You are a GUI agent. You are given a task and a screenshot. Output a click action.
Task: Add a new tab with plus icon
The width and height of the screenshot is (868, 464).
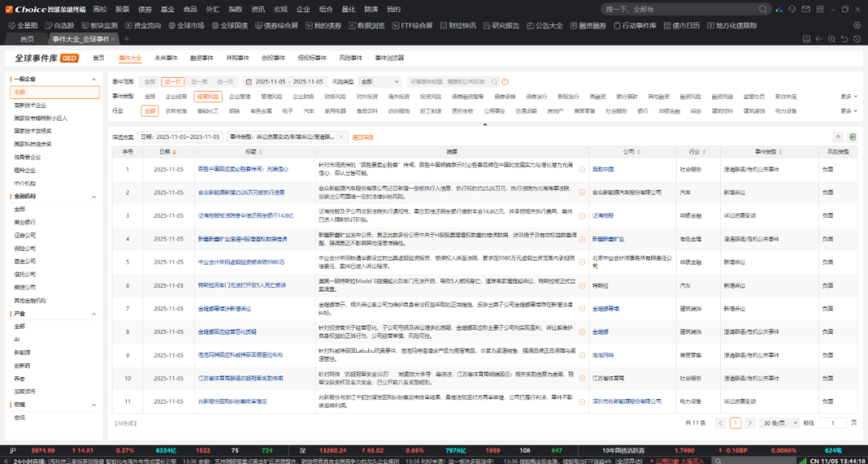(126, 39)
